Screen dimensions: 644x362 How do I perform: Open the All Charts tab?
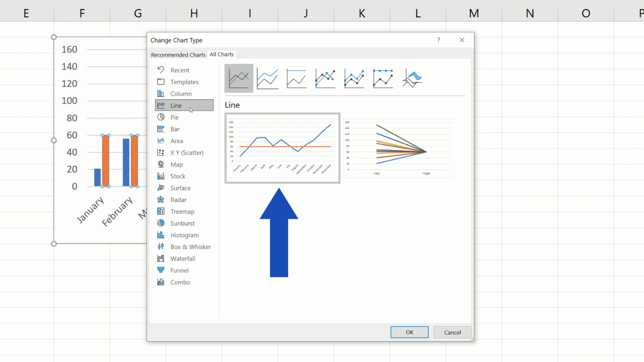point(222,54)
